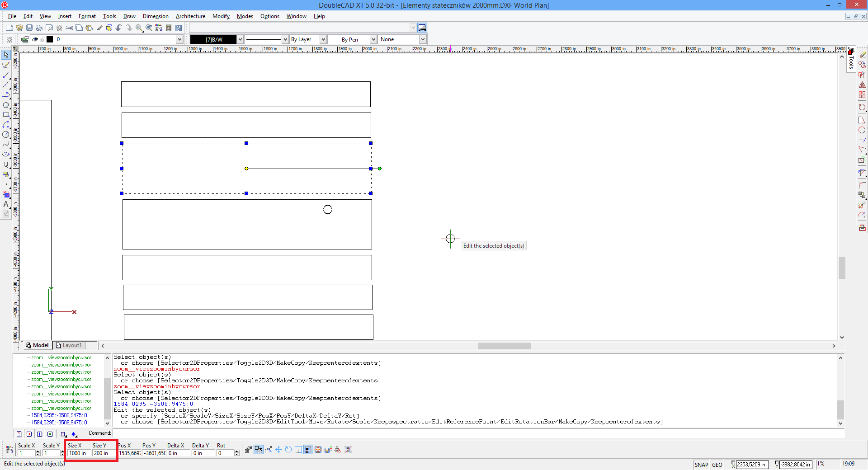Open the [7]B/W color dropdown
This screenshot has width=868, height=470.
(x=241, y=39)
